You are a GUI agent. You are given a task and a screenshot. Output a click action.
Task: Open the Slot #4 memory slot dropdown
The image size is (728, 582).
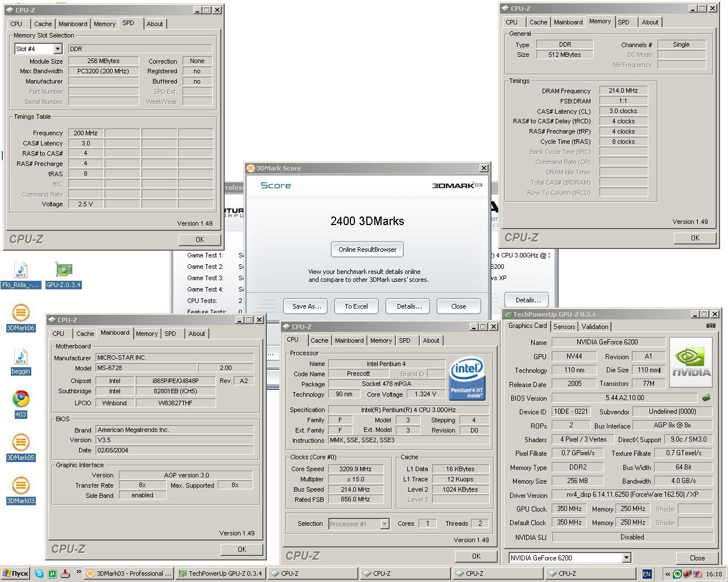(57, 49)
